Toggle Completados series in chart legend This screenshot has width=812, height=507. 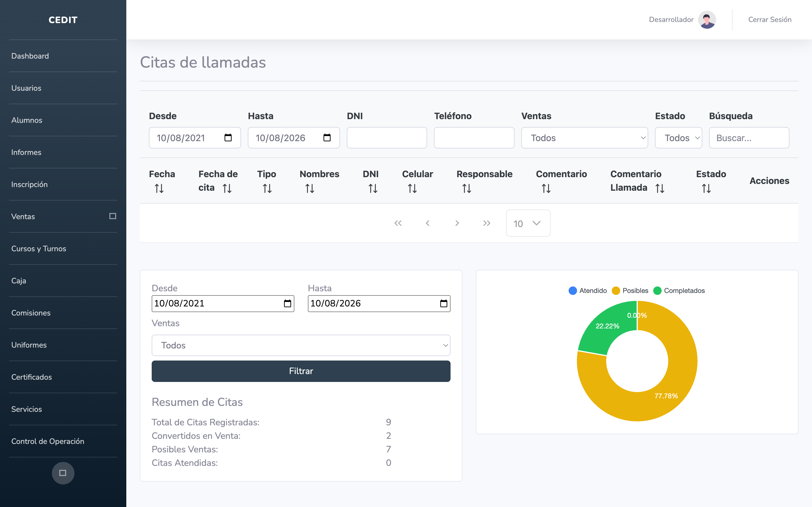tap(679, 290)
